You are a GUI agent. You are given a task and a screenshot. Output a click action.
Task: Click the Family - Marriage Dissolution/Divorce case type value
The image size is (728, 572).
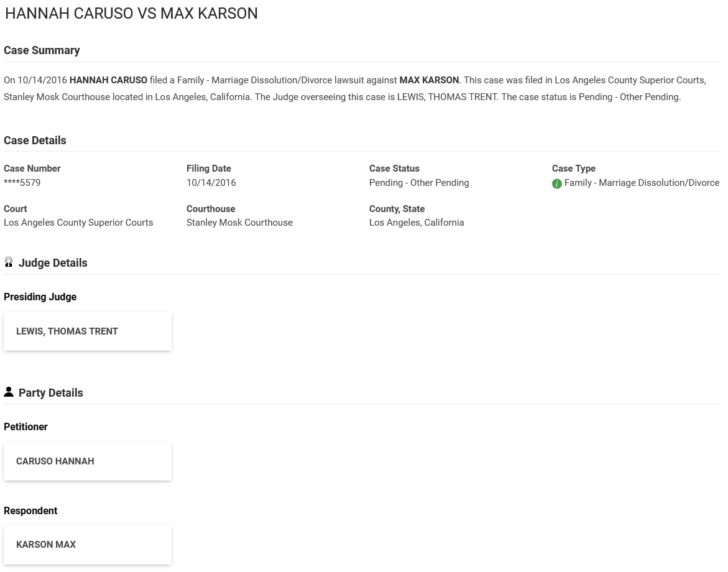[x=642, y=183]
